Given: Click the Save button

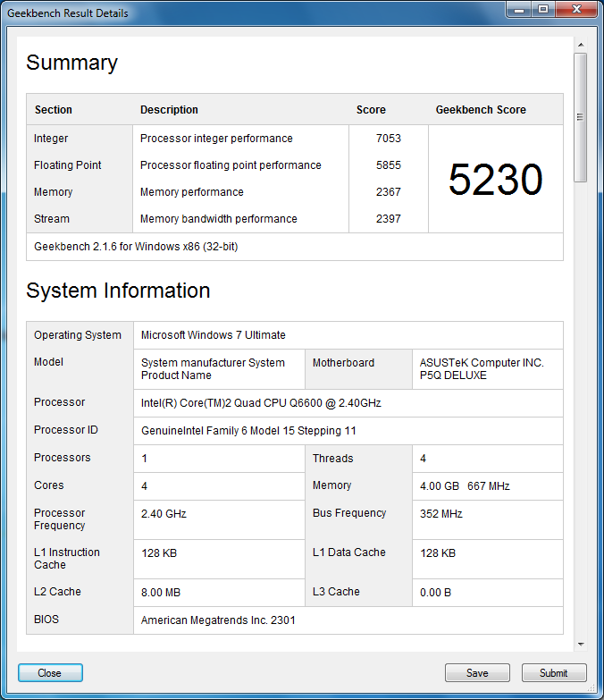Looking at the screenshot, I should [477, 673].
